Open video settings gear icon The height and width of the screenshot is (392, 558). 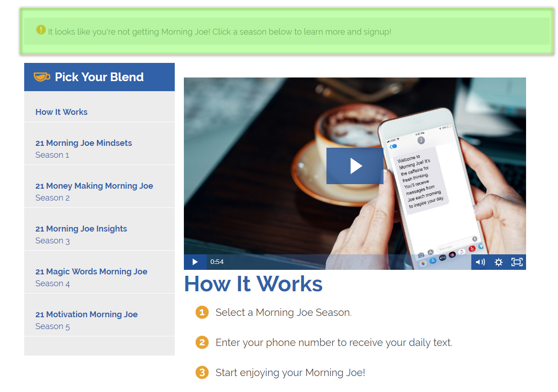[499, 262]
